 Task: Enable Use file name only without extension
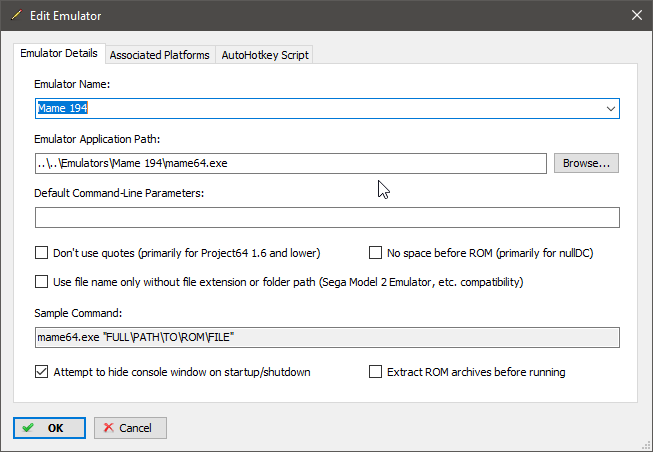click(42, 282)
